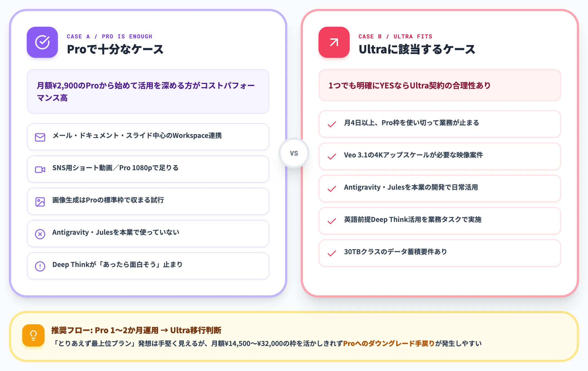
Task: Click the text メール・ドキュメント・スライド中心のWorkspace連携
Action: [137, 136]
